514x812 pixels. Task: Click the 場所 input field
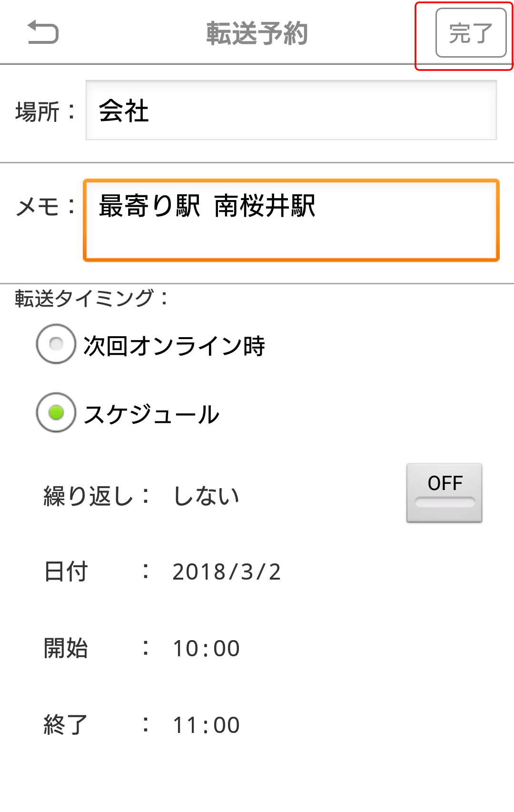(291, 110)
